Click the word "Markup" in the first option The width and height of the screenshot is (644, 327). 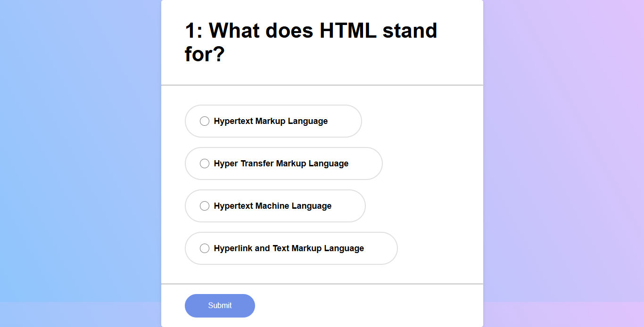[270, 121]
